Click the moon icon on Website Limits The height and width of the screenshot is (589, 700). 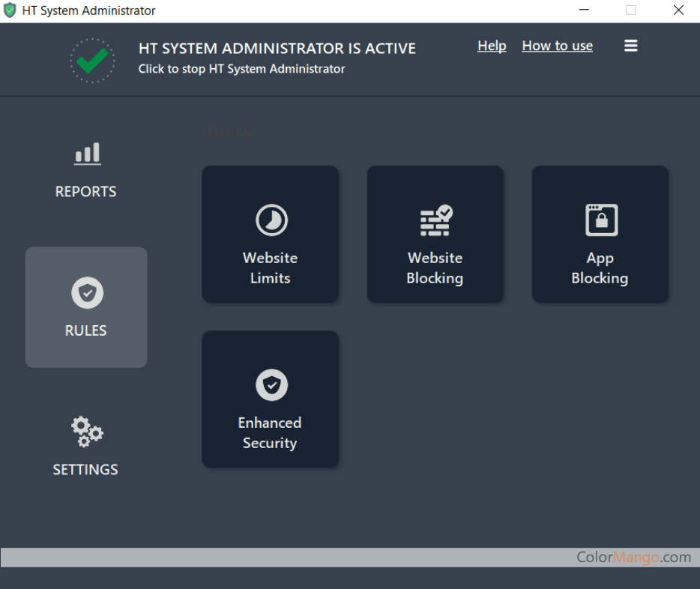pos(270,220)
